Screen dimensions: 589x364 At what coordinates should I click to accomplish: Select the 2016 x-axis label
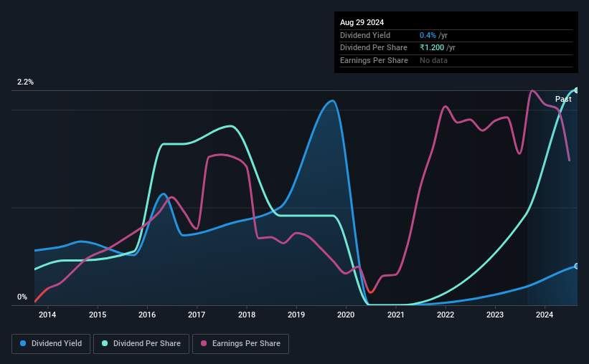(147, 315)
